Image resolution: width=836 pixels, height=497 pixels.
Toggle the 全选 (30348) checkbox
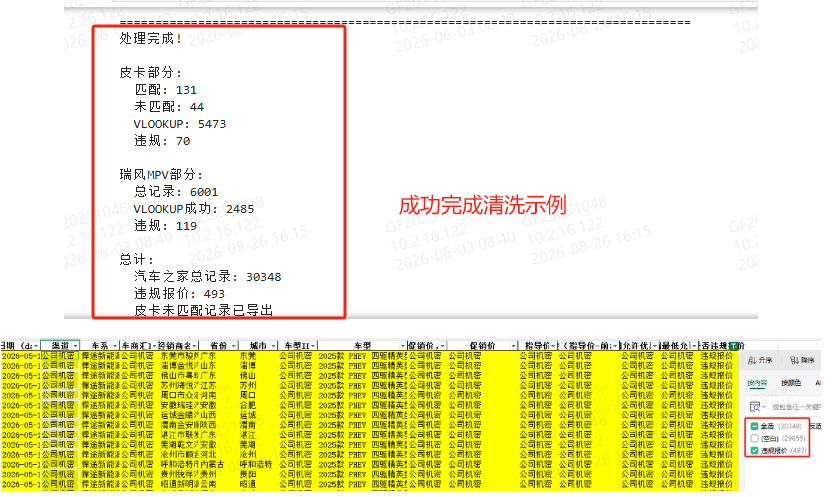tap(754, 426)
